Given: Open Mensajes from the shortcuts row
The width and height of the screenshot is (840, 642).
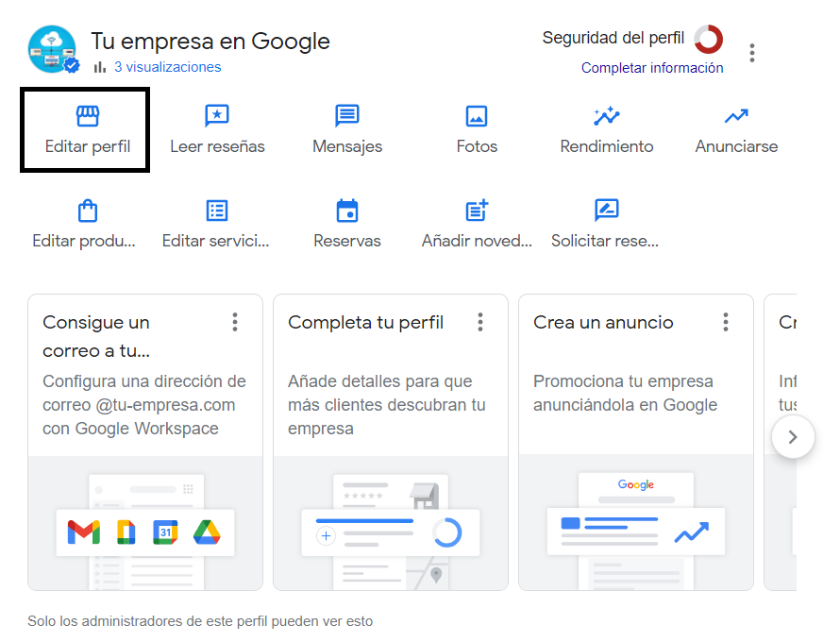Looking at the screenshot, I should (346, 129).
